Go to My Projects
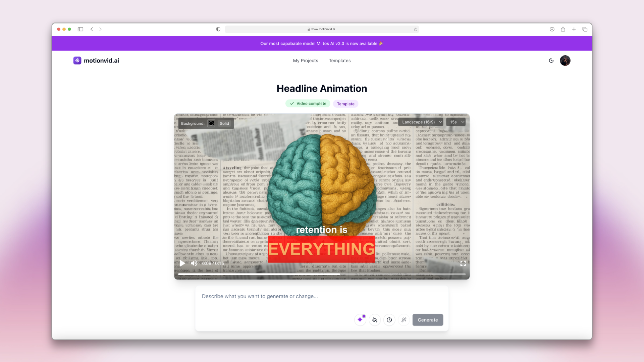The width and height of the screenshot is (644, 362). coord(305,61)
